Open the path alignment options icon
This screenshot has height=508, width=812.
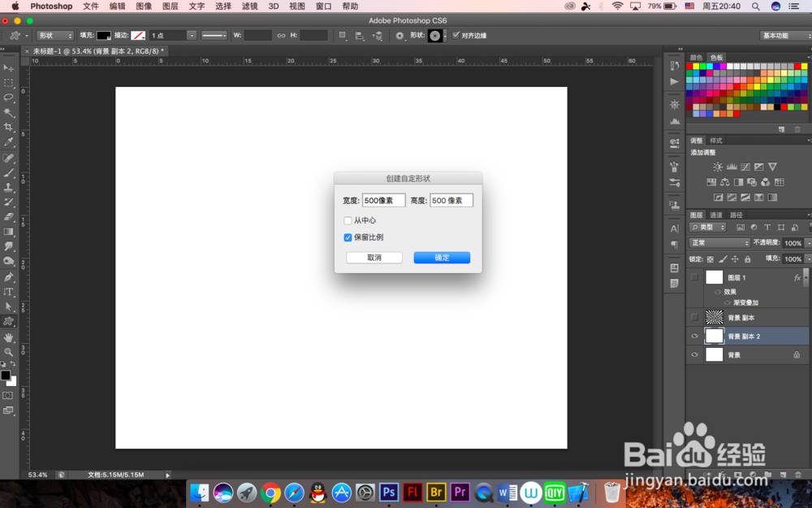[x=360, y=35]
